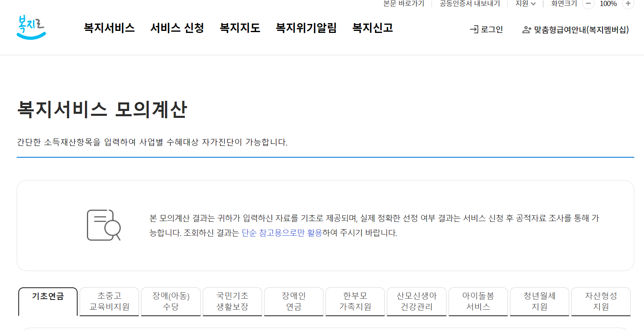This screenshot has width=644, height=330.
Task: Select the 산모신생아 건강관리 tab
Action: tap(416, 301)
